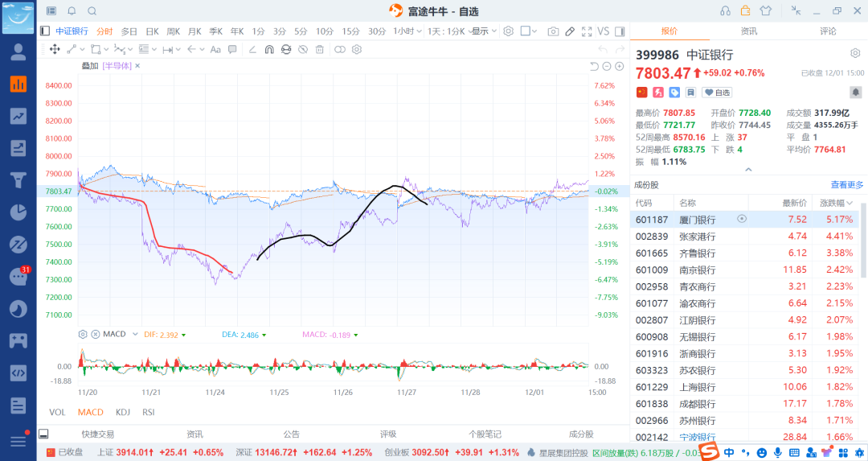Open chart settings gear next to 显示
This screenshot has width=868, height=461.
508,31
